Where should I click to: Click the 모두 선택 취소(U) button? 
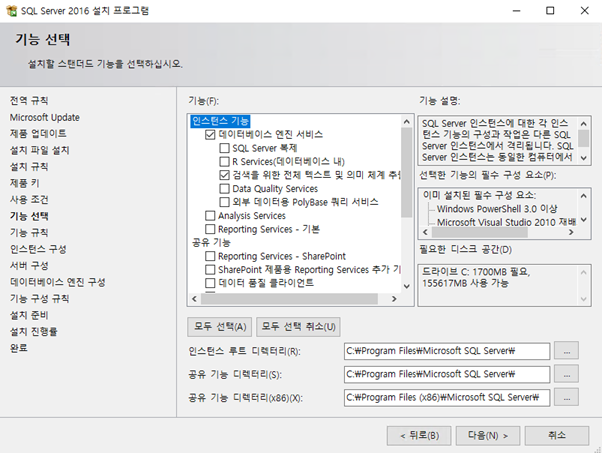pos(298,327)
